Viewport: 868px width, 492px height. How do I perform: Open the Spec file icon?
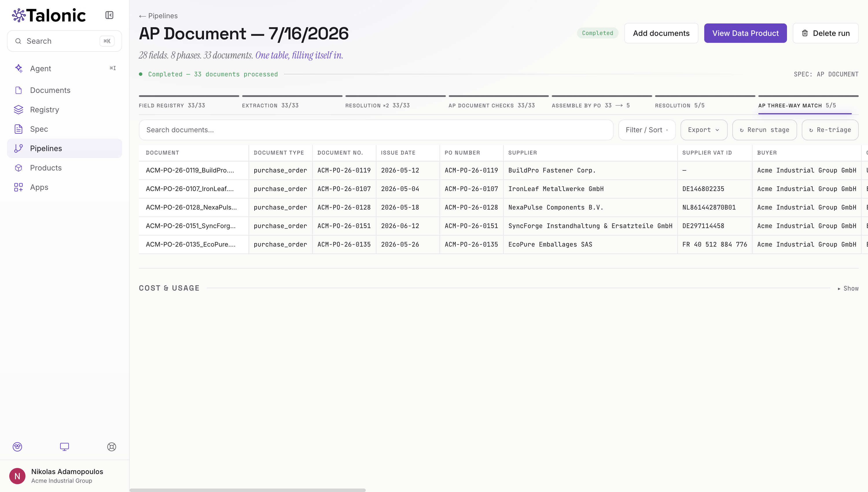(x=19, y=129)
